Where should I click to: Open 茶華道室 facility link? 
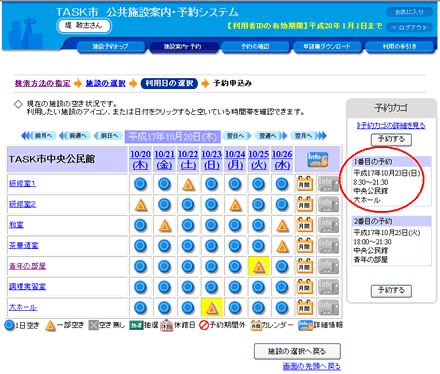coord(24,246)
